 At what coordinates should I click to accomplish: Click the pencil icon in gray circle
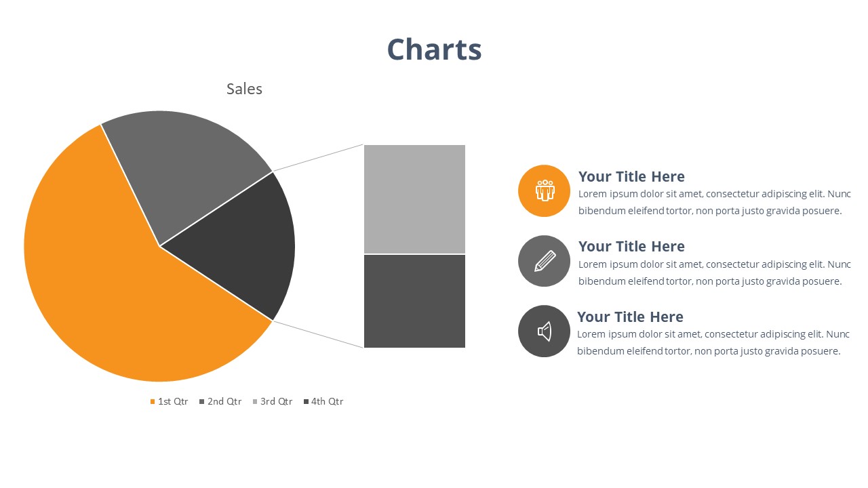click(545, 261)
